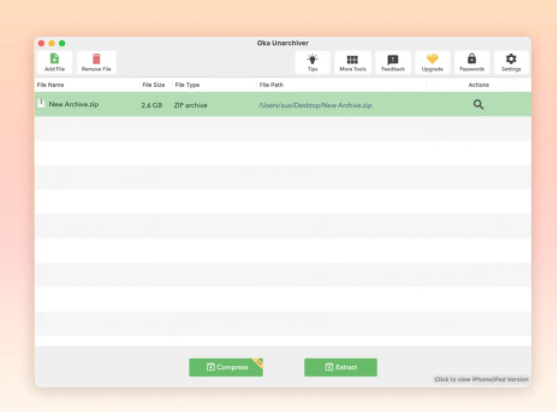Sort by the File Size column header
This screenshot has height=412, width=557.
pos(153,85)
